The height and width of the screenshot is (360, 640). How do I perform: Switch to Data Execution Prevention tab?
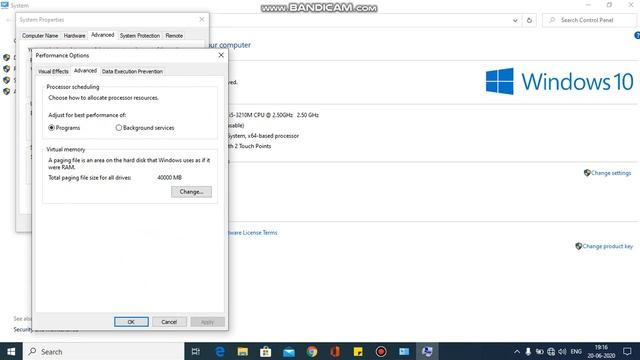[132, 71]
